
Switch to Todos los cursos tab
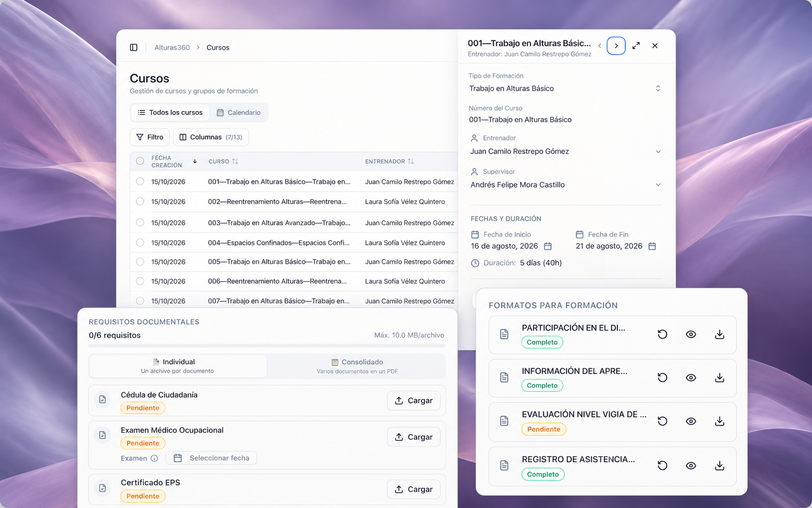point(170,113)
